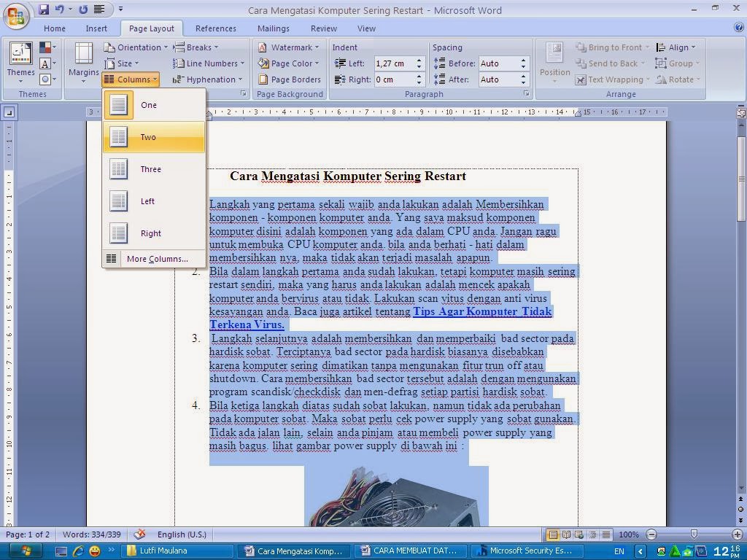The width and height of the screenshot is (747, 560).
Task: Open Theme Fonts icon
Action: [48, 63]
